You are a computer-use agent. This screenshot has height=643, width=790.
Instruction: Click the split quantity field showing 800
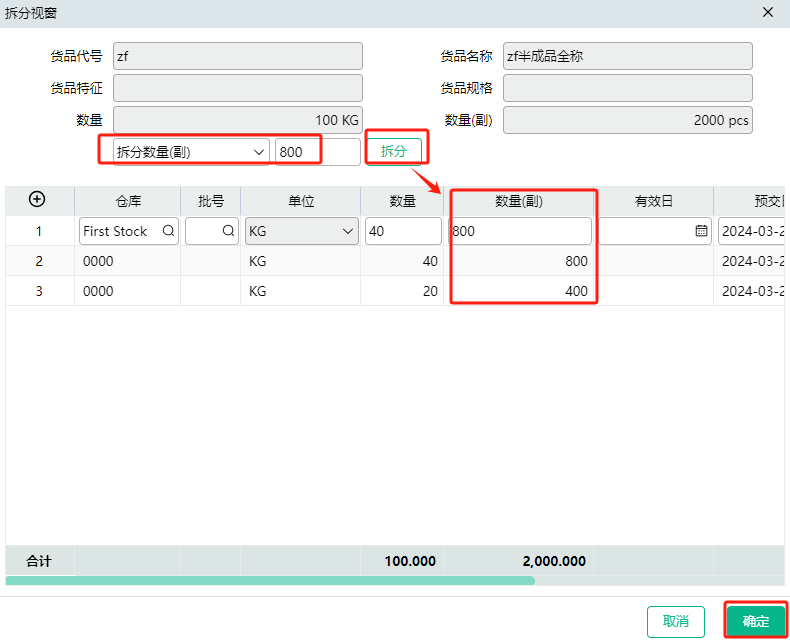tap(318, 152)
